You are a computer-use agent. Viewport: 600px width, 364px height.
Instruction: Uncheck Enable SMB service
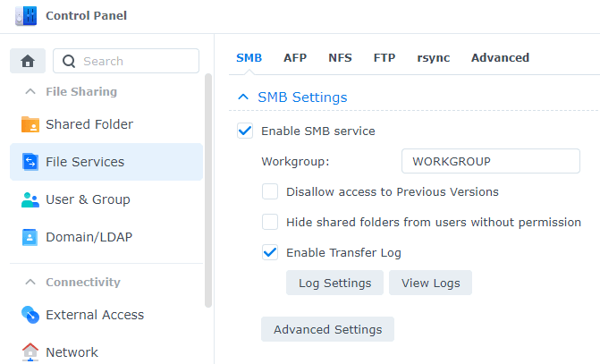(245, 131)
